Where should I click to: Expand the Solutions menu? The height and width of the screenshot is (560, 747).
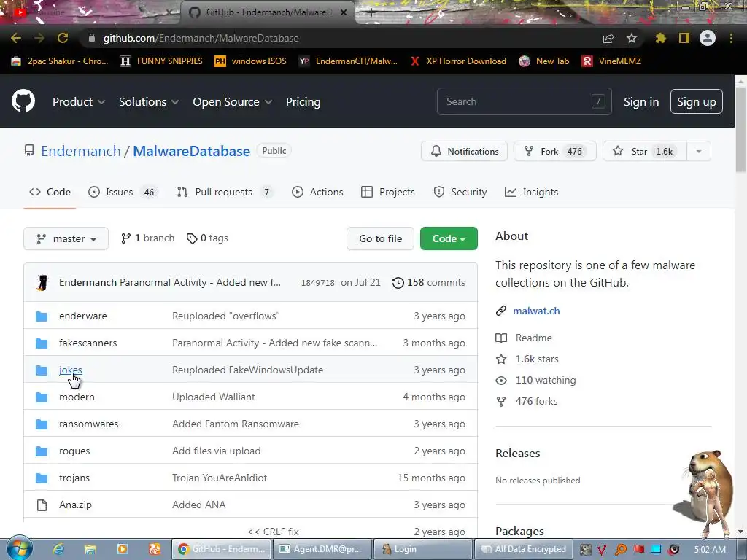[x=149, y=102]
